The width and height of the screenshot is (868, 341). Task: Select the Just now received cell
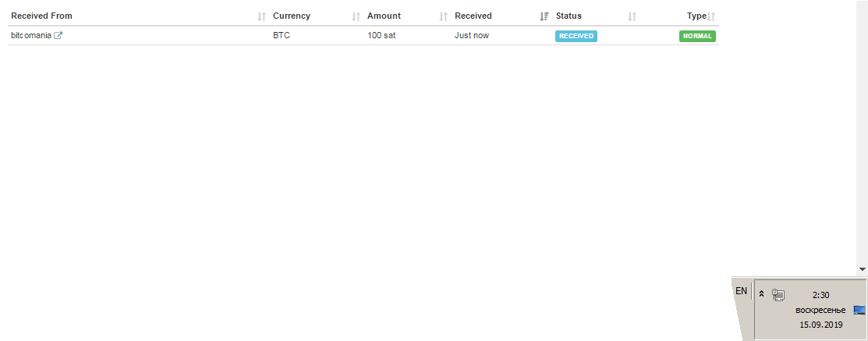472,35
